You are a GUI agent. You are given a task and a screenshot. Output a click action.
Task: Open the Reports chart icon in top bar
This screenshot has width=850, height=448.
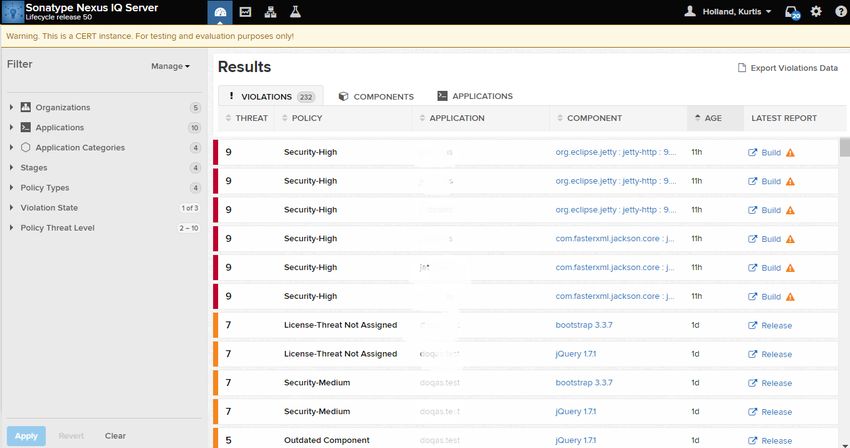246,12
